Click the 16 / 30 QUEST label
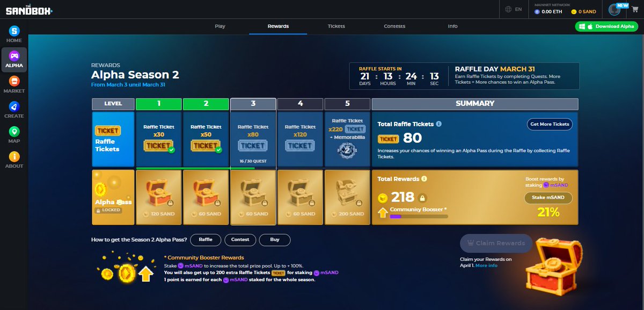Viewport: 644px width, 310px height. point(253,160)
